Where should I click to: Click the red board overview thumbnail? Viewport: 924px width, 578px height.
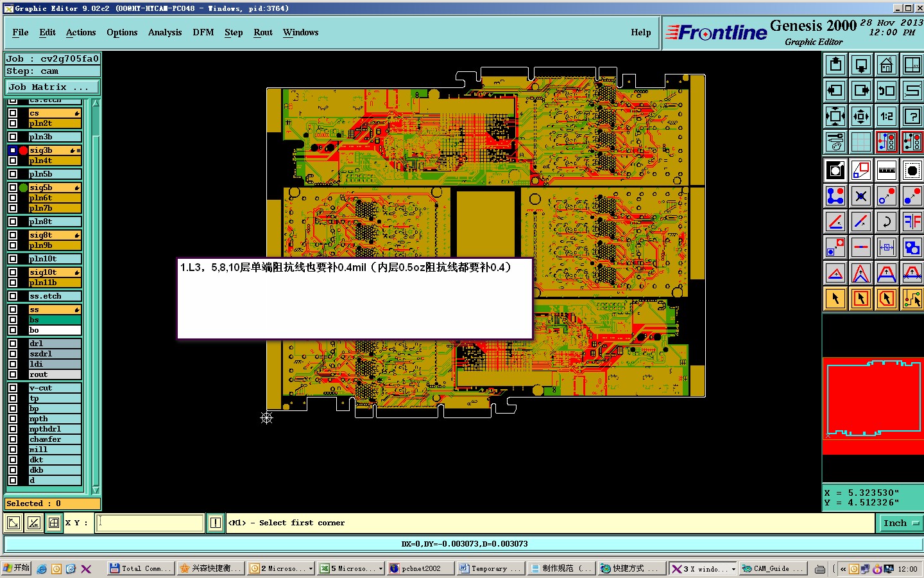[873, 406]
